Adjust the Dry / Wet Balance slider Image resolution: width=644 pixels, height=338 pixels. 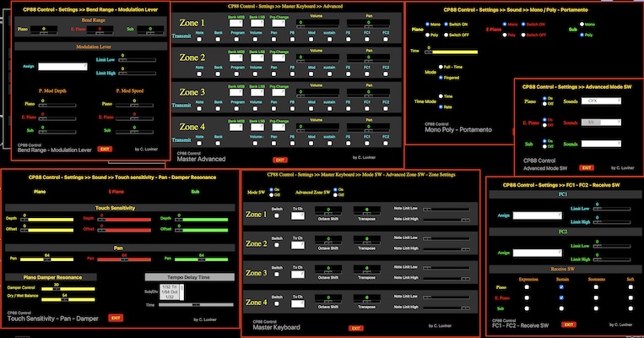pyautogui.click(x=68, y=300)
